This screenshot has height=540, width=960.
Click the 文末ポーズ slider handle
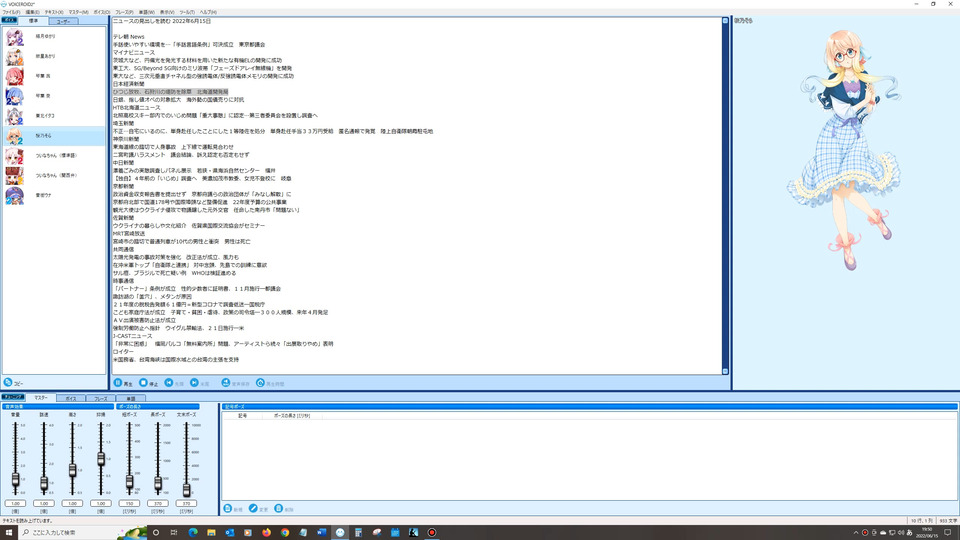click(186, 489)
